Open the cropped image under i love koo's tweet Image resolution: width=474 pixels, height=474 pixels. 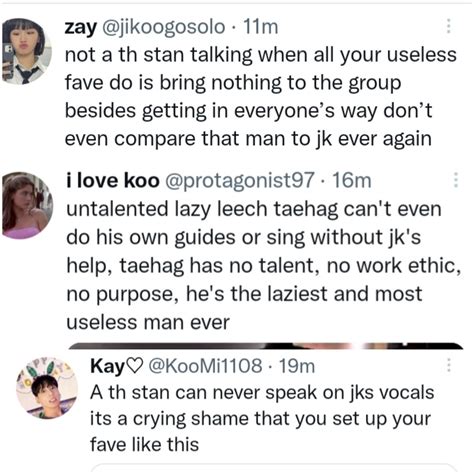pos(266,346)
